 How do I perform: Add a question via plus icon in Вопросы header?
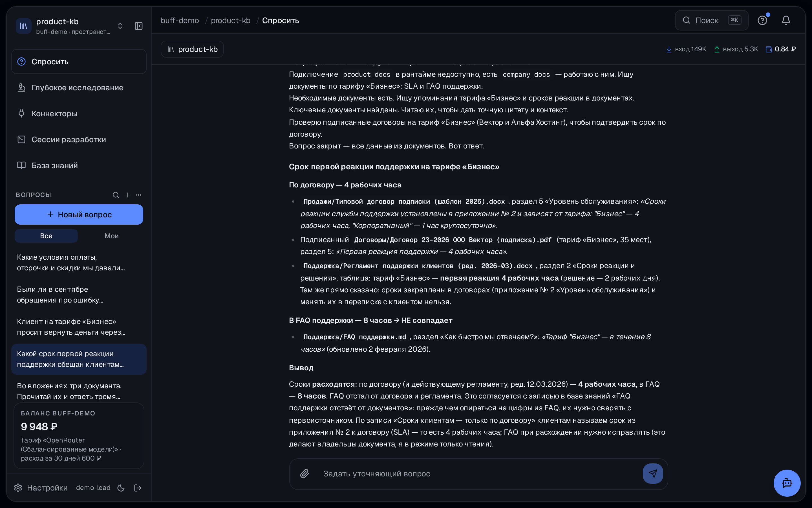click(x=127, y=195)
